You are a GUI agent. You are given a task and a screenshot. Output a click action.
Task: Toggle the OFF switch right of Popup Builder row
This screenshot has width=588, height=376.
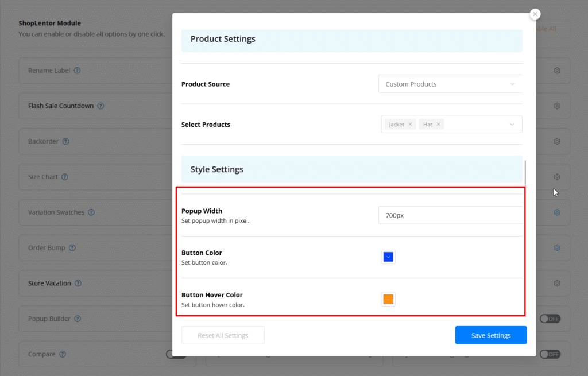click(550, 319)
